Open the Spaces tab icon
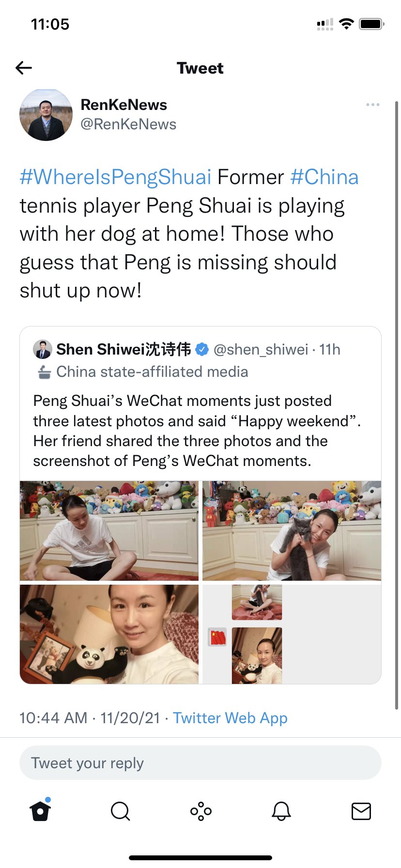 click(x=200, y=811)
